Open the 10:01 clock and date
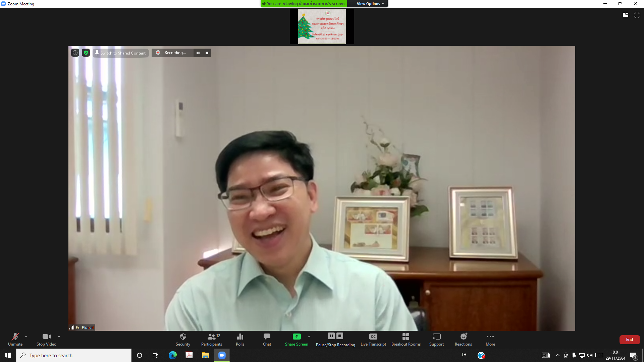 coord(615,355)
